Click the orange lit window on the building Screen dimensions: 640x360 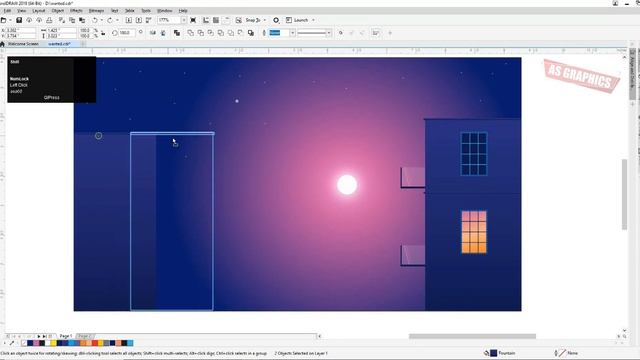click(x=474, y=232)
